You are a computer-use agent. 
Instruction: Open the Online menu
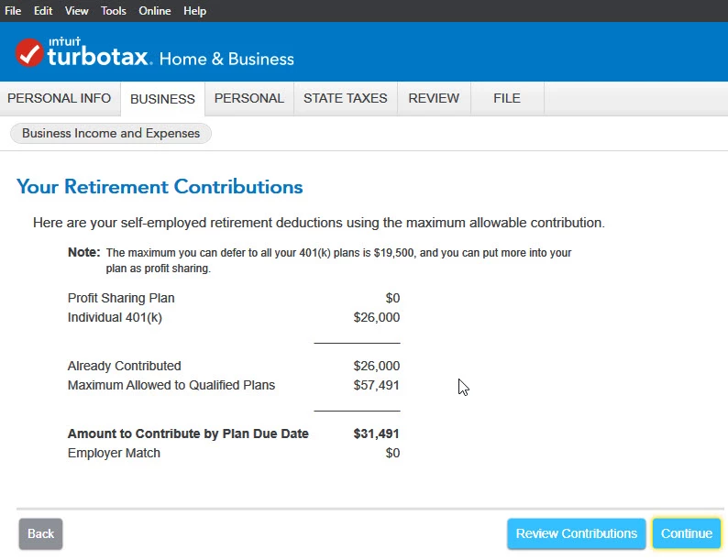(x=155, y=11)
